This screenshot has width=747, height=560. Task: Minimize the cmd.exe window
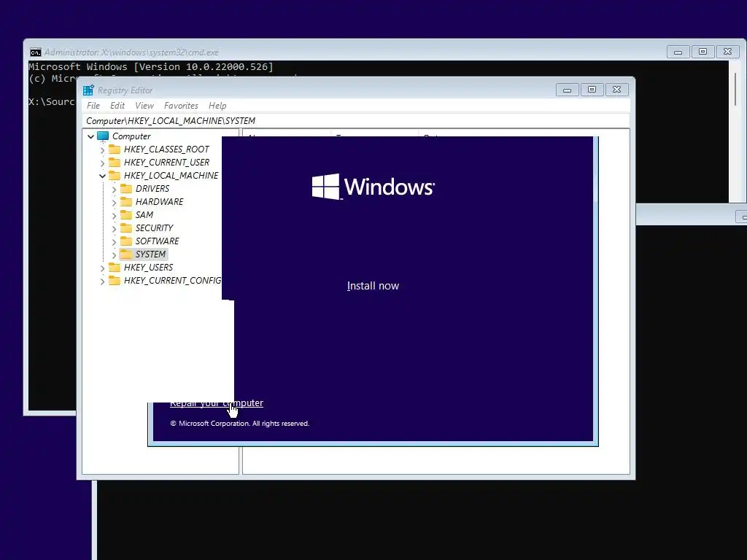[678, 52]
